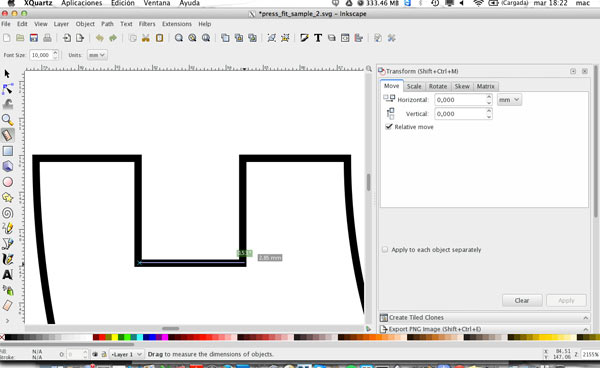Image resolution: width=600 pixels, height=368 pixels.
Task: Select the Star polygon tool
Action: point(8,197)
